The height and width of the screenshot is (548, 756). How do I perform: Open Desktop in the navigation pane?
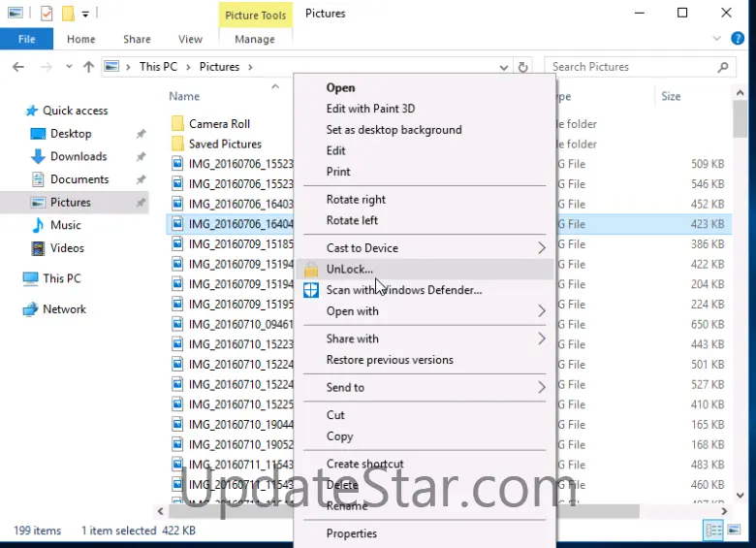click(71, 134)
